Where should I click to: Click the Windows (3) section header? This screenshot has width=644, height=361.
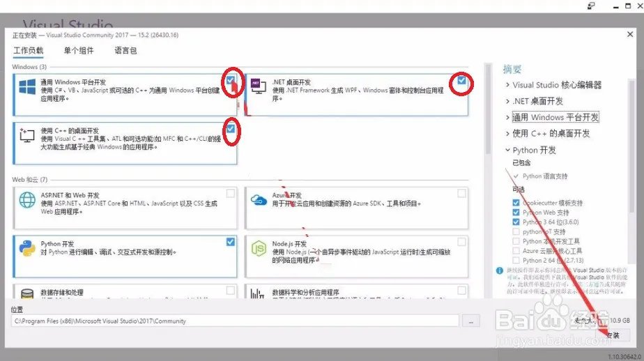pyautogui.click(x=29, y=66)
